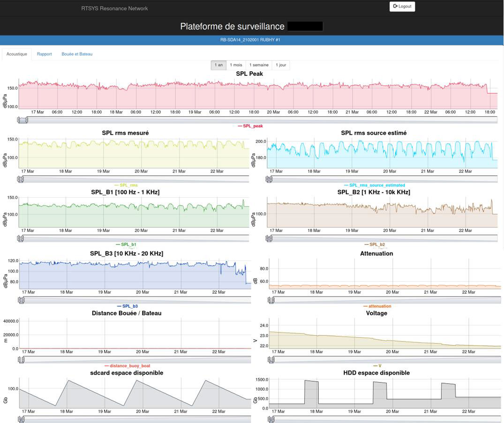Select the Acoustique tab
This screenshot has height=423, width=504.
[17, 54]
